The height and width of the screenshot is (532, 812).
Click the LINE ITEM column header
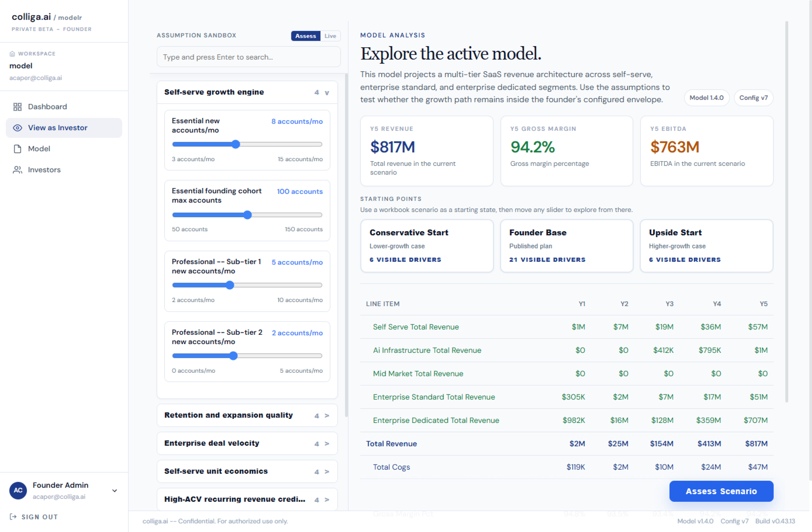point(382,304)
